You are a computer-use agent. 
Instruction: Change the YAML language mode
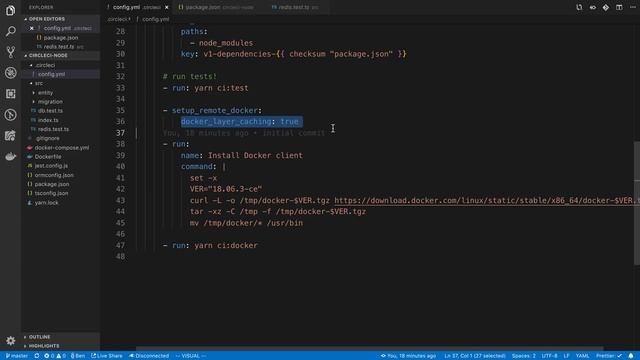point(582,356)
